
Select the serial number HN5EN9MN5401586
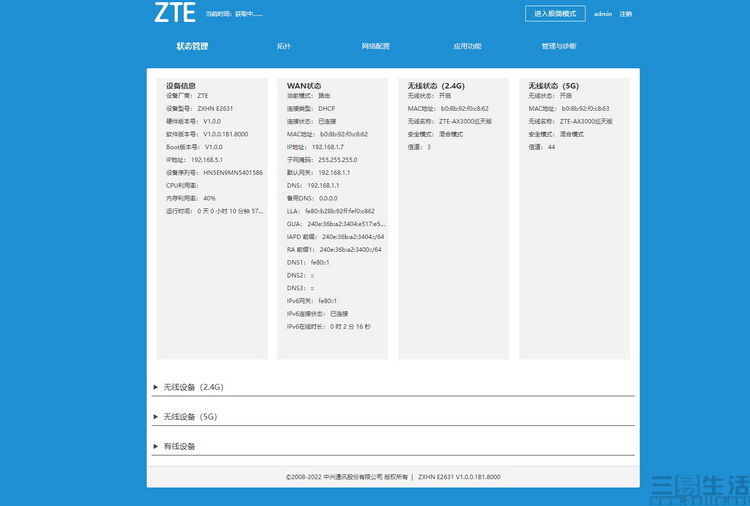pyautogui.click(x=233, y=173)
